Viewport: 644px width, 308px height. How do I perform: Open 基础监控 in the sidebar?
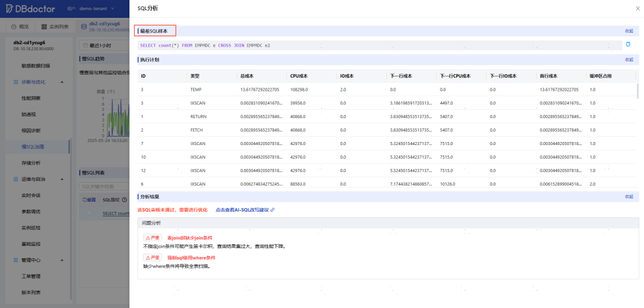[x=31, y=244]
